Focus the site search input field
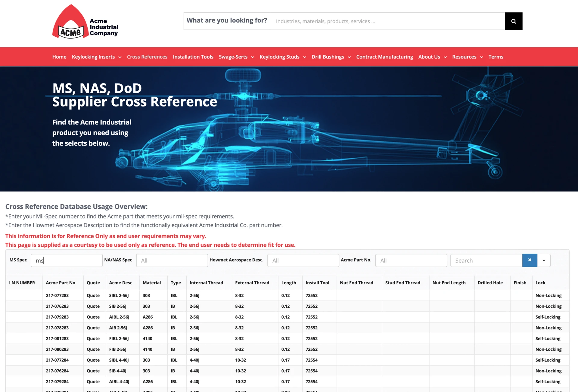The image size is (578, 392). [x=387, y=21]
